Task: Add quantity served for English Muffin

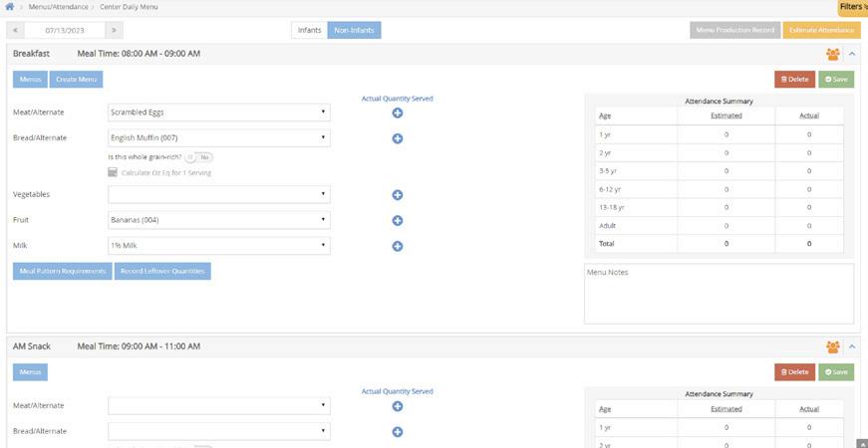Action: click(x=397, y=138)
